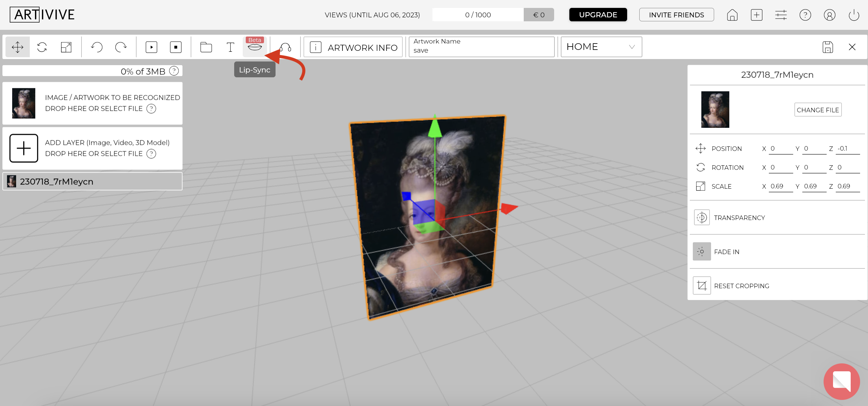Click the Rotation icon in properties panel
Viewport: 868px width, 406px height.
click(x=700, y=167)
